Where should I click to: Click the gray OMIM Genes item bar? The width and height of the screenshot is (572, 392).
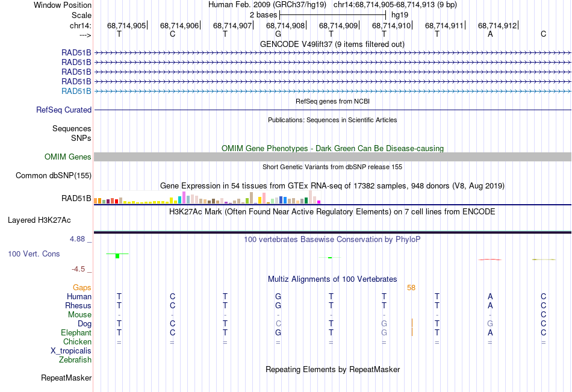(332, 157)
